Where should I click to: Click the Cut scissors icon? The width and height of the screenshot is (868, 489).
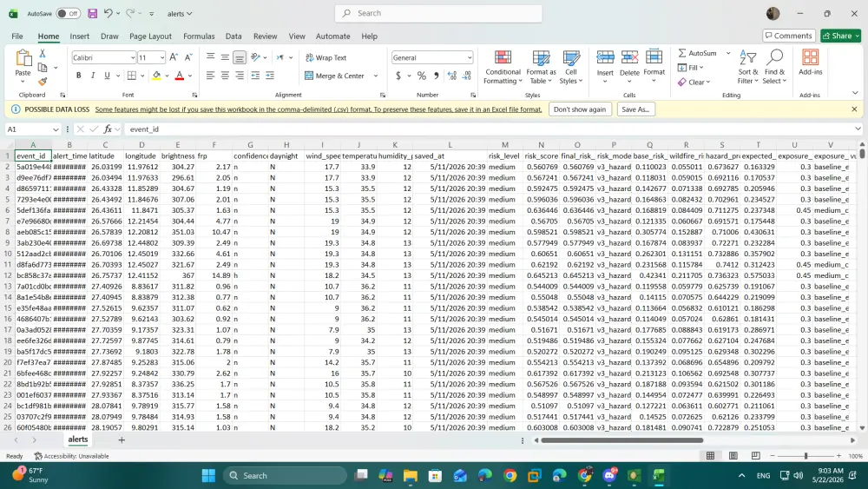point(42,53)
